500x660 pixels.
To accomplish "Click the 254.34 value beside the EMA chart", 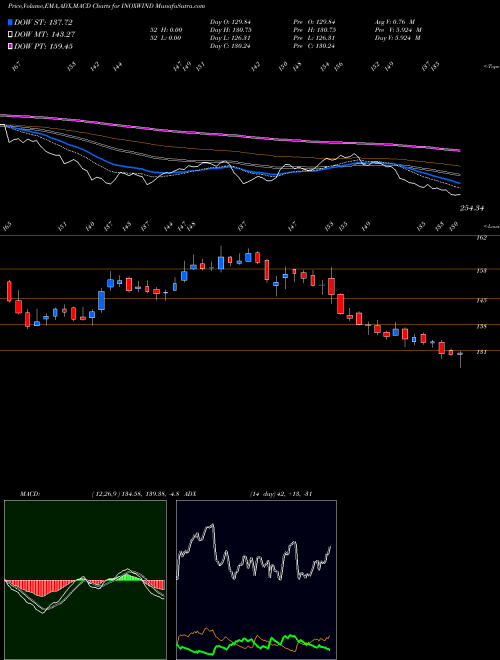I will click(471, 208).
